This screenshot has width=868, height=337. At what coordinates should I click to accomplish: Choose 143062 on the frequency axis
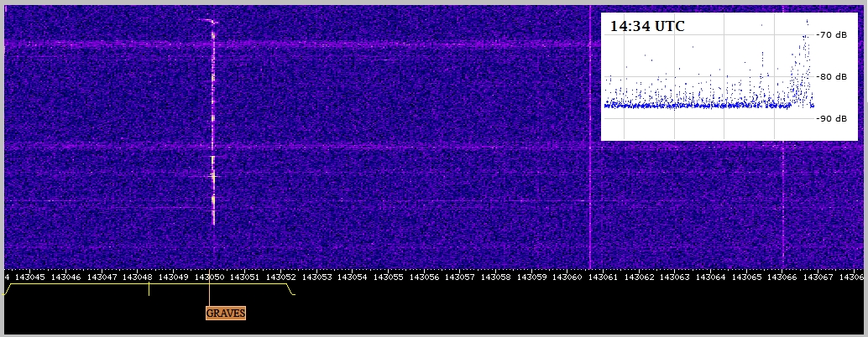tap(640, 277)
